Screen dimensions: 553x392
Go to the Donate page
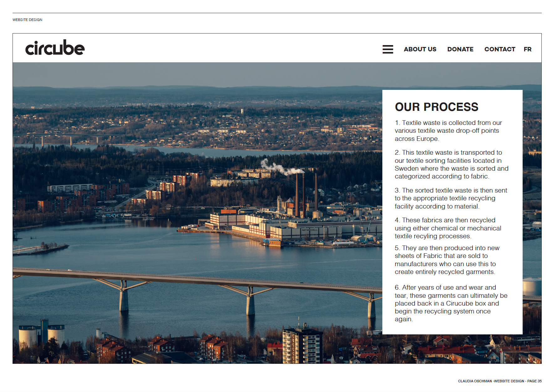[x=460, y=49]
